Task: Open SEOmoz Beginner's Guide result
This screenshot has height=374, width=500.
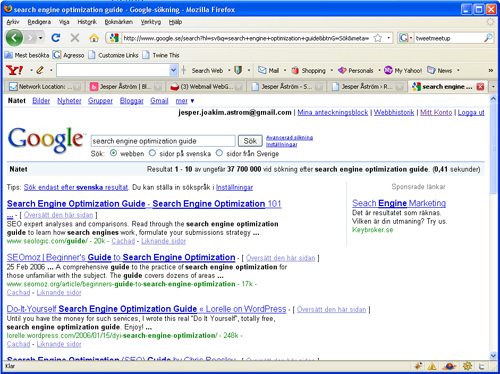Action: 121,257
